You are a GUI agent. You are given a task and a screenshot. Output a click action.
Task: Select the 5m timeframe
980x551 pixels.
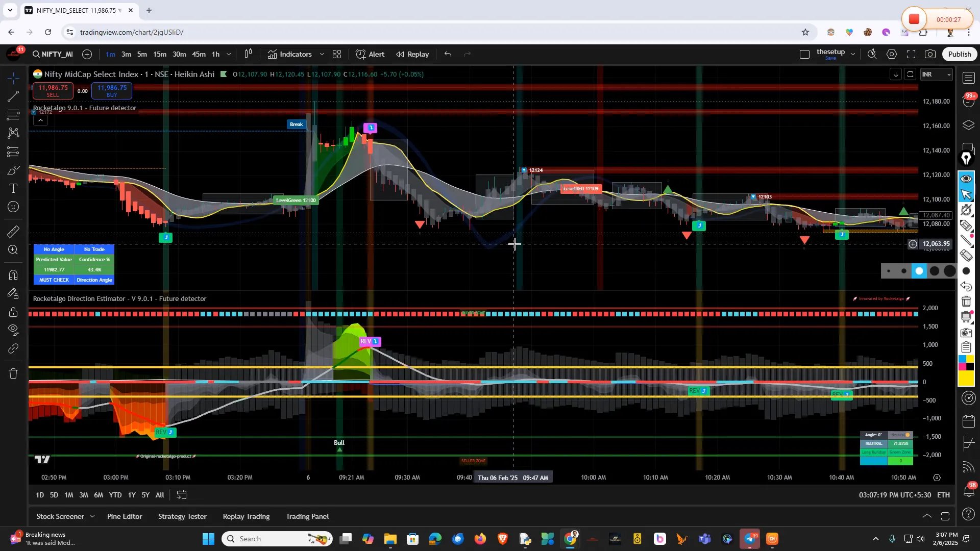tap(141, 54)
